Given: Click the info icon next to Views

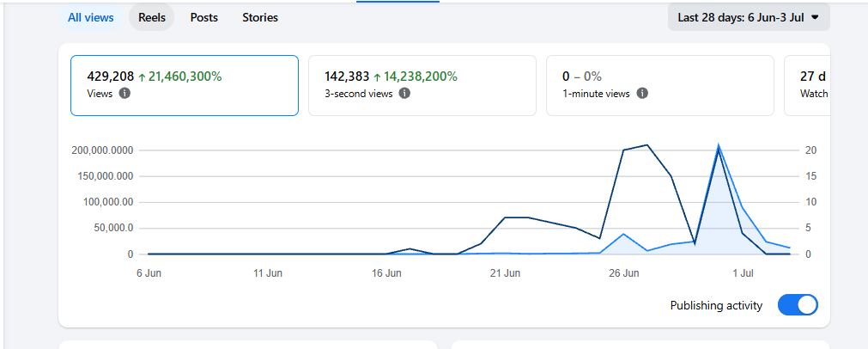Looking at the screenshot, I should 125,94.
